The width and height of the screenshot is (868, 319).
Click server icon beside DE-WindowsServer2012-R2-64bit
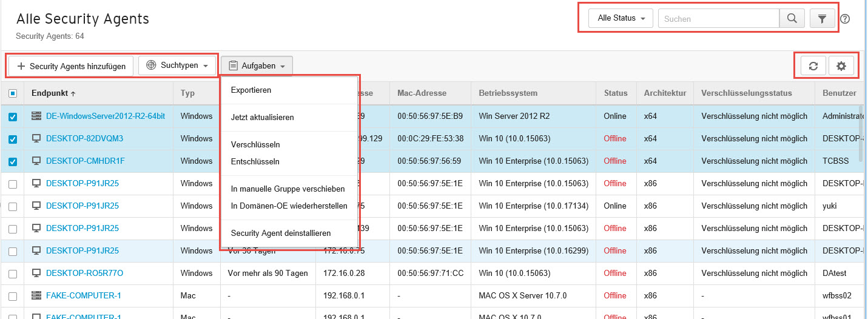(x=36, y=116)
